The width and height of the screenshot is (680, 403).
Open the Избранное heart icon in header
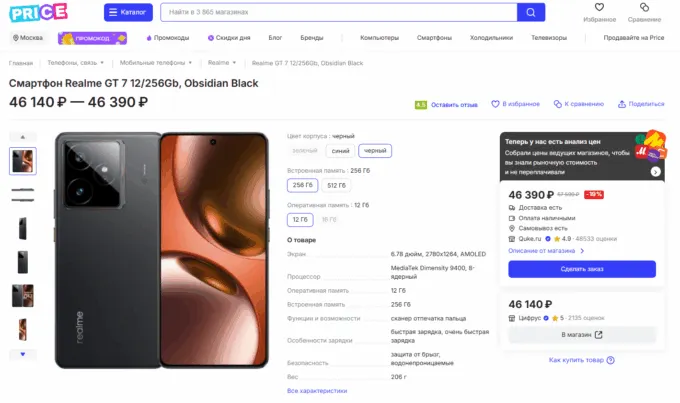tap(599, 9)
